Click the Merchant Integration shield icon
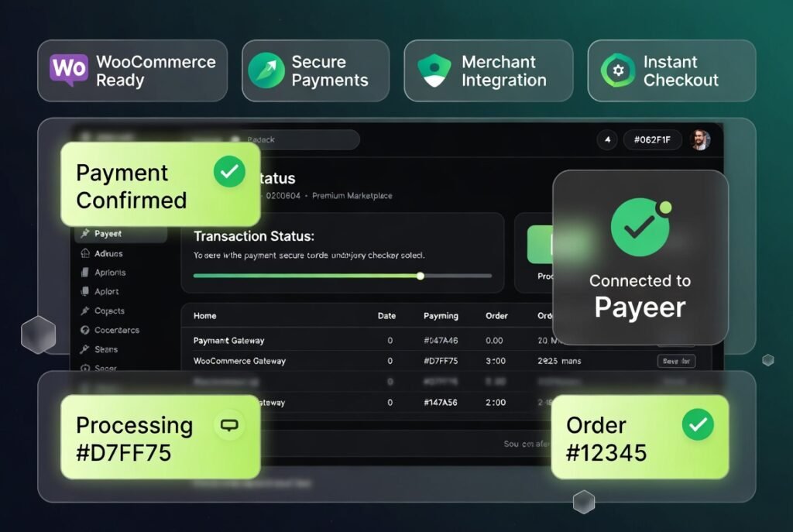The image size is (793, 532). point(434,70)
